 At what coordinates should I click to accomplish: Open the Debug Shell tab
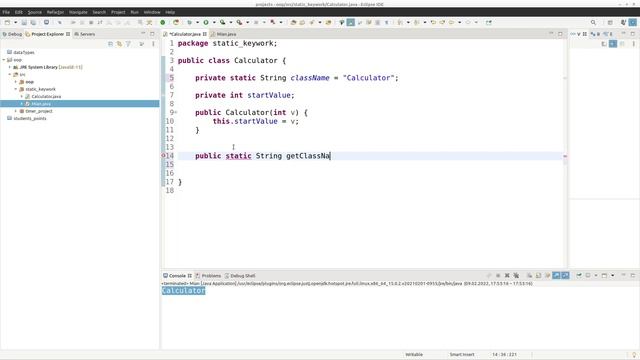click(x=240, y=276)
